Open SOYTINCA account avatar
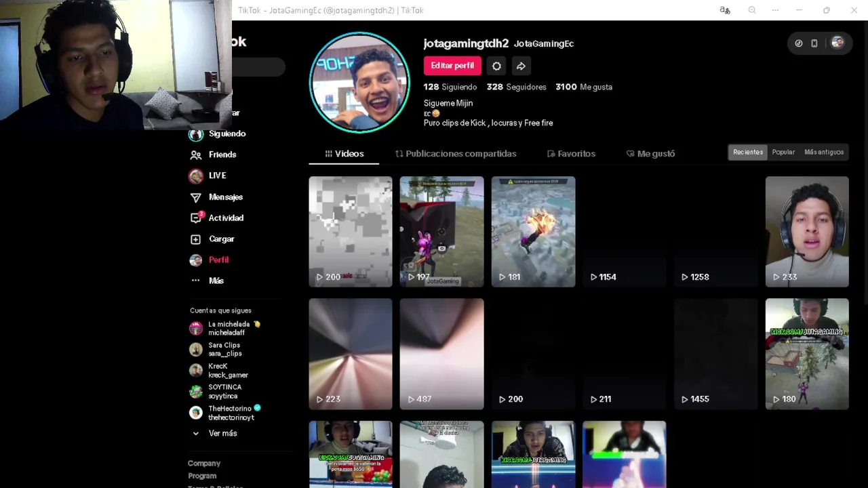This screenshot has width=868, height=488. click(196, 392)
